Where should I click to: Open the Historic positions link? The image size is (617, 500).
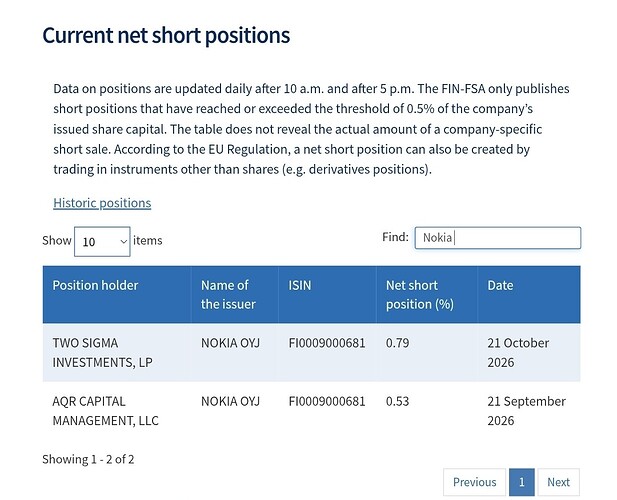102,203
